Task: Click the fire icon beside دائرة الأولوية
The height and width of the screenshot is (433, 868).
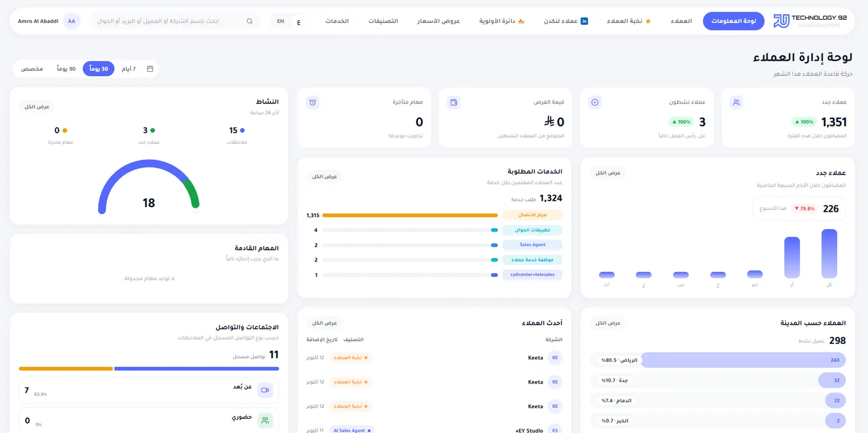Action: [x=521, y=21]
